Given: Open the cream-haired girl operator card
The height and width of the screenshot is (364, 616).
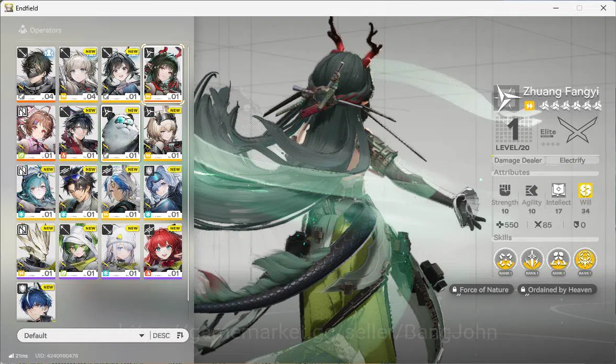Looking at the screenshot, I should point(78,74).
